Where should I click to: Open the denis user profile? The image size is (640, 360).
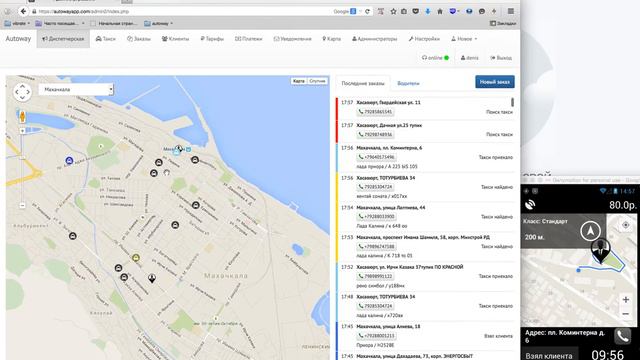tap(469, 58)
